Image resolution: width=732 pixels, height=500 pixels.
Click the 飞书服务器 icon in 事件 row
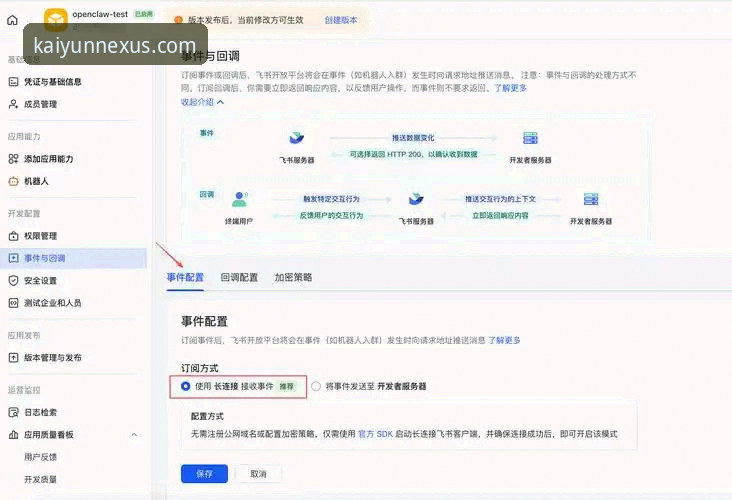pyautogui.click(x=296, y=138)
